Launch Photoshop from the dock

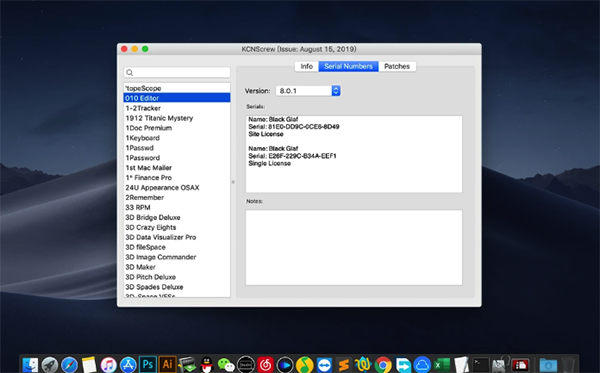tap(148, 364)
